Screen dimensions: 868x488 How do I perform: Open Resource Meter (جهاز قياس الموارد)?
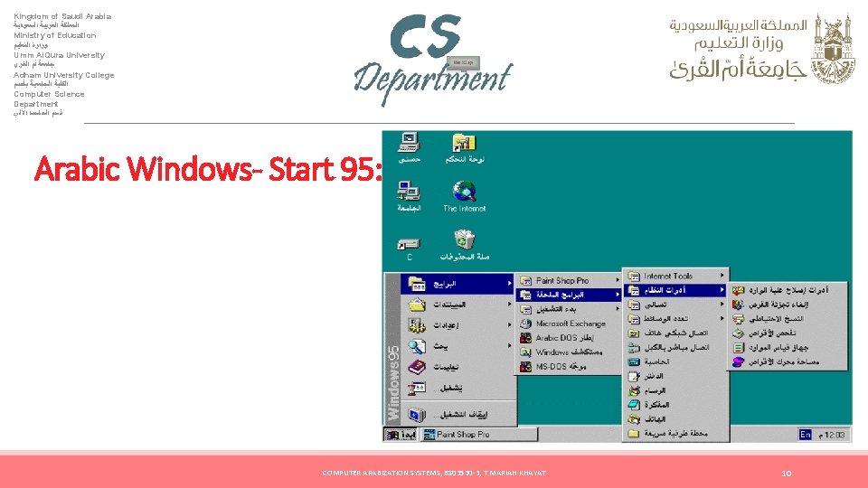click(788, 347)
